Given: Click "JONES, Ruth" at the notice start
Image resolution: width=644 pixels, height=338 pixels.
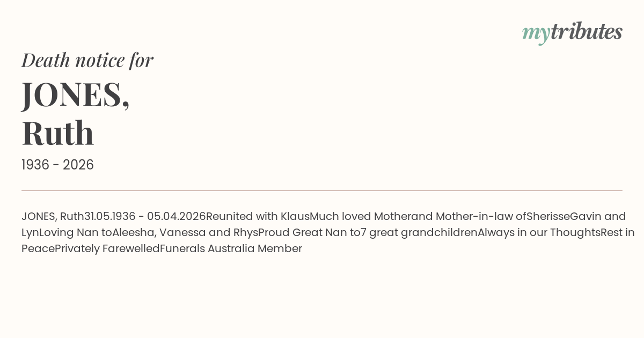Looking at the screenshot, I should [x=53, y=216].
